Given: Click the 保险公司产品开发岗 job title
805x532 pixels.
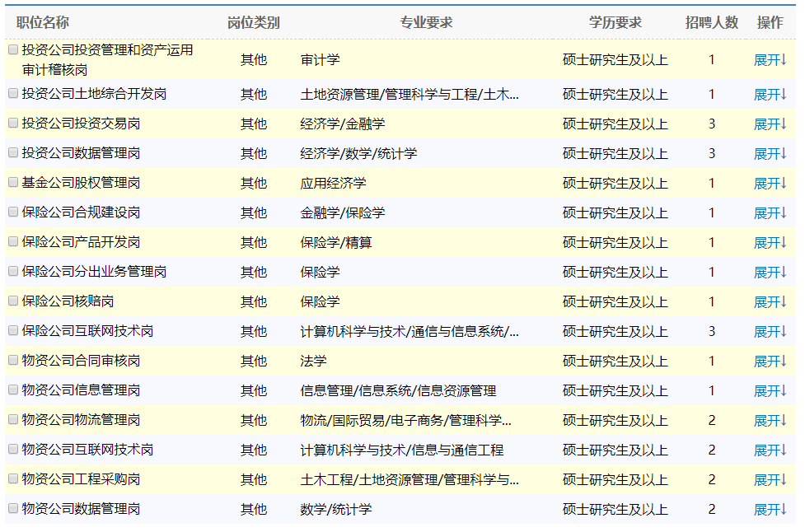Looking at the screenshot, I should (x=78, y=241).
